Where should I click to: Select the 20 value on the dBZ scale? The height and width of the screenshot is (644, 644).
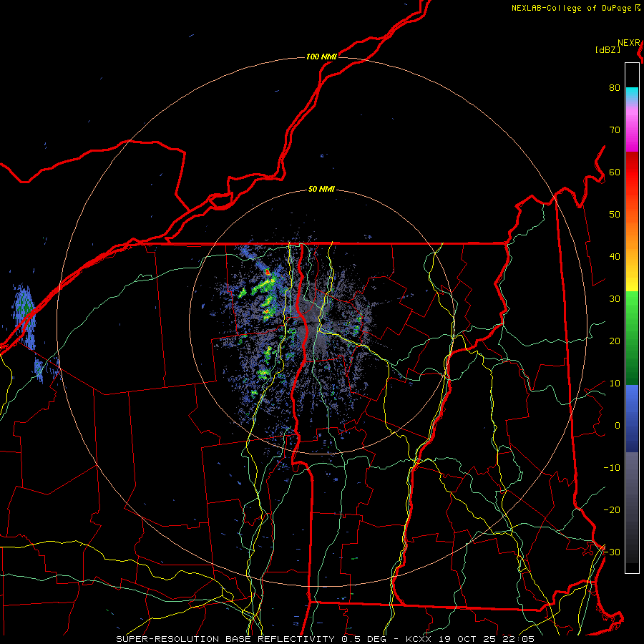click(x=615, y=341)
